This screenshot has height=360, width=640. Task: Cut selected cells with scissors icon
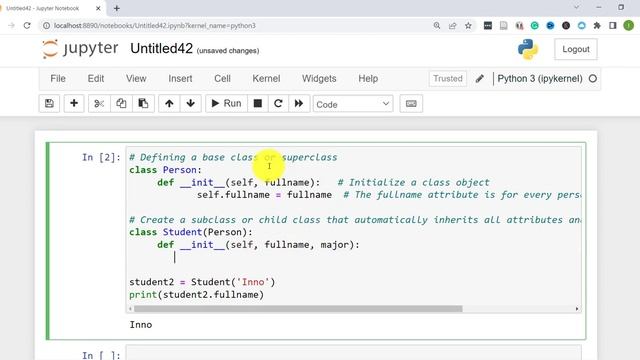99,104
